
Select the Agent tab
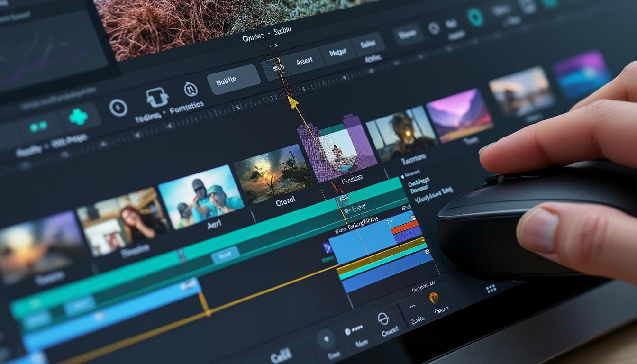pyautogui.click(x=304, y=62)
